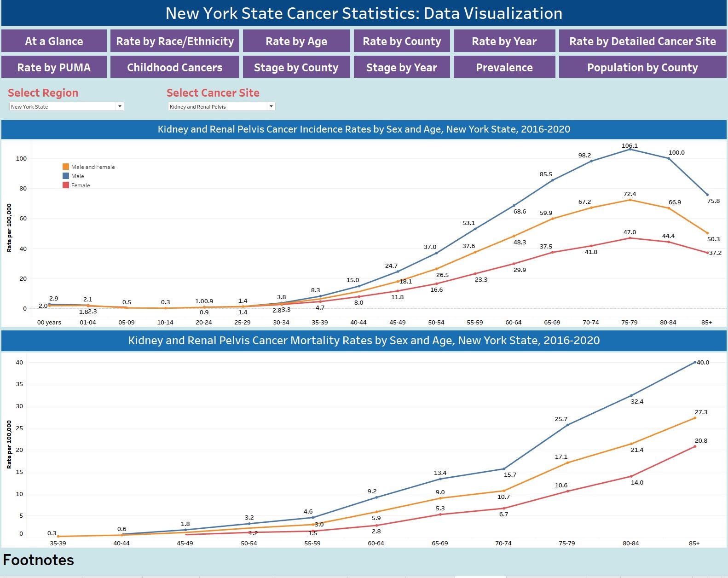728x578 pixels.
Task: Click the 00 years axis label
Action: (49, 322)
